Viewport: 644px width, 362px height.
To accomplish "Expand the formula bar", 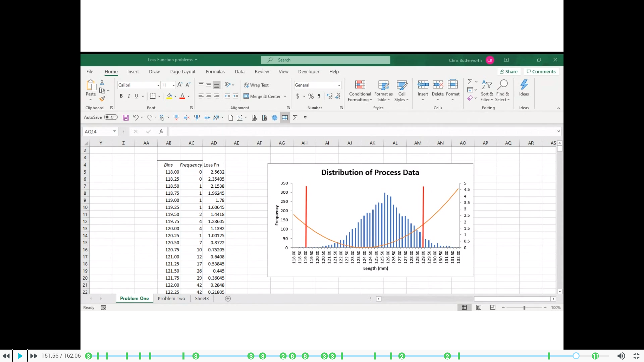I will [x=558, y=131].
